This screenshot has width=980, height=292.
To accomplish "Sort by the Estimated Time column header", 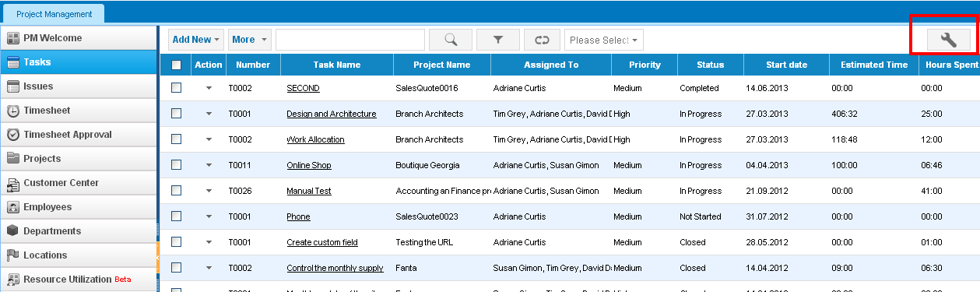I will click(x=874, y=65).
